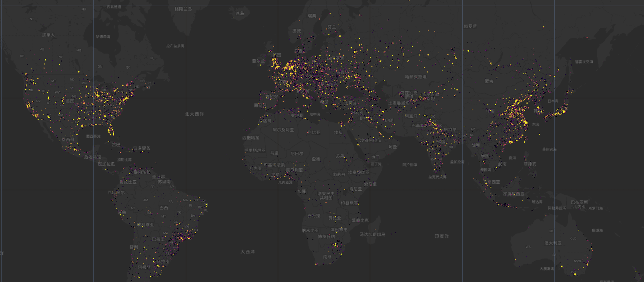The height and width of the screenshot is (282, 644).
Task: Click the 拉克代夫海 label
Action: point(437,177)
